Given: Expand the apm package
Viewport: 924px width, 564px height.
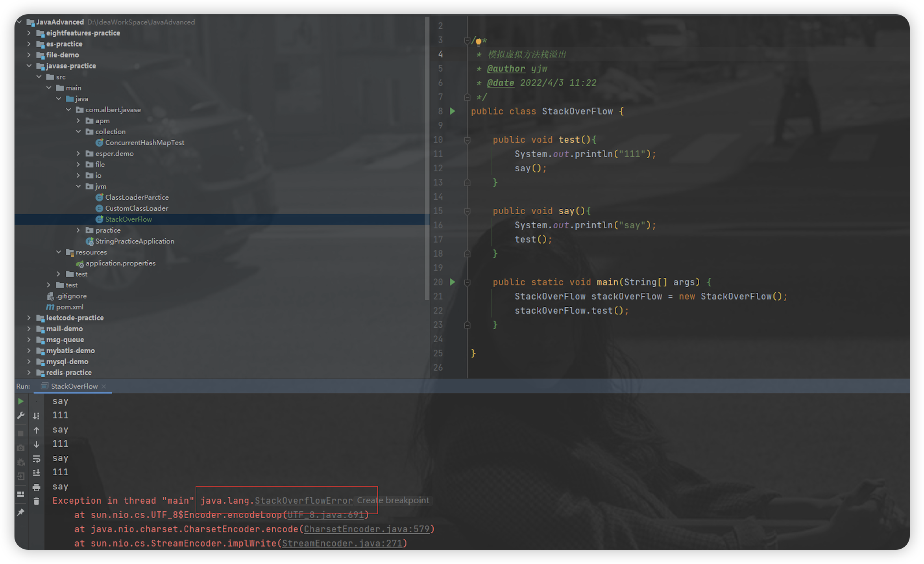Looking at the screenshot, I should pos(78,121).
